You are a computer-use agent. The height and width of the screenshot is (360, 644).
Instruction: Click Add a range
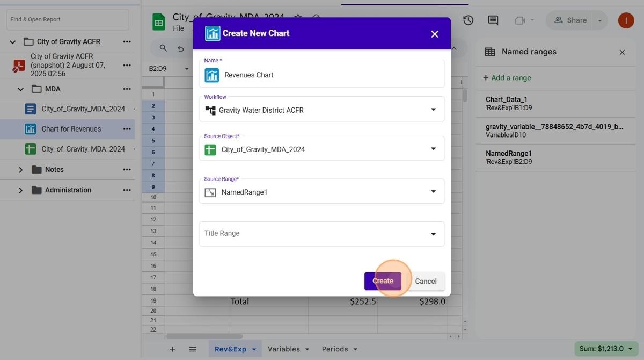point(507,78)
